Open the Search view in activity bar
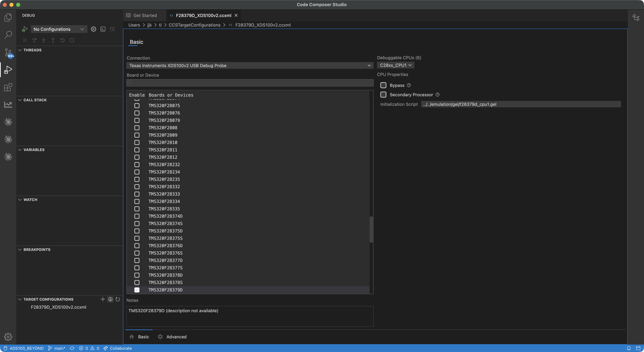The image size is (644, 352). click(8, 35)
